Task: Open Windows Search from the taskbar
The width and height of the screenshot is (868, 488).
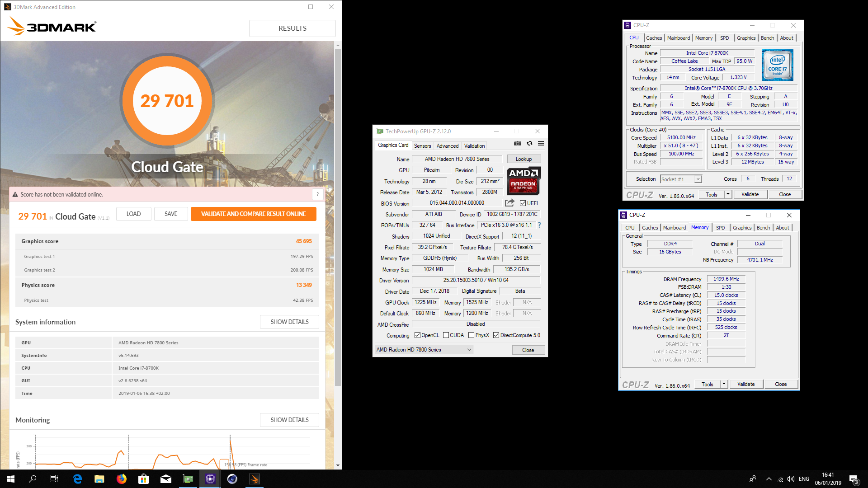Action: coord(33,479)
